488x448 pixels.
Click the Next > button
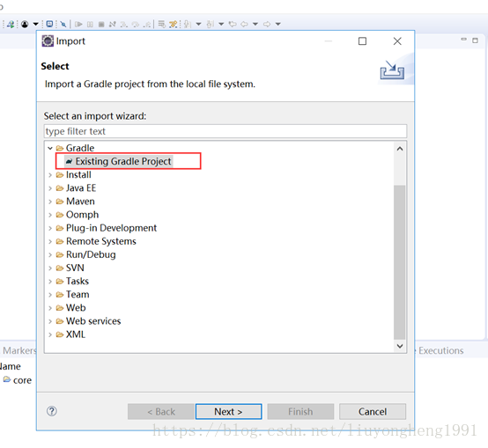click(228, 411)
